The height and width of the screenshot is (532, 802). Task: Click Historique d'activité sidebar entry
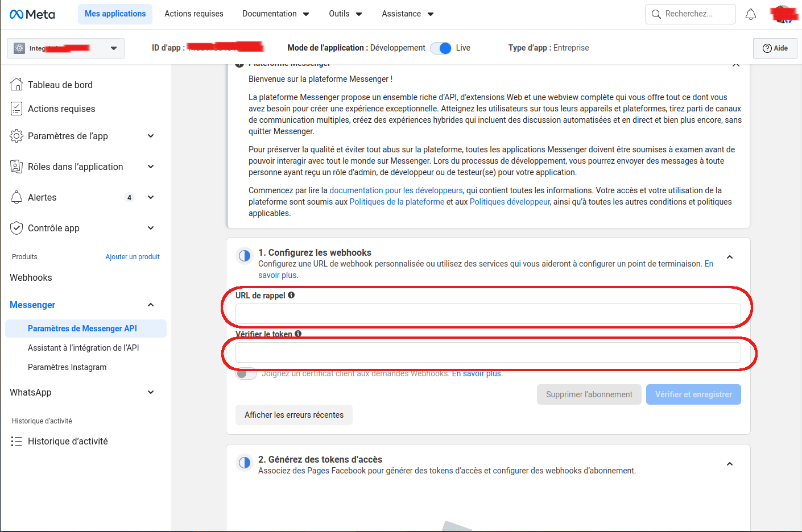(68, 442)
